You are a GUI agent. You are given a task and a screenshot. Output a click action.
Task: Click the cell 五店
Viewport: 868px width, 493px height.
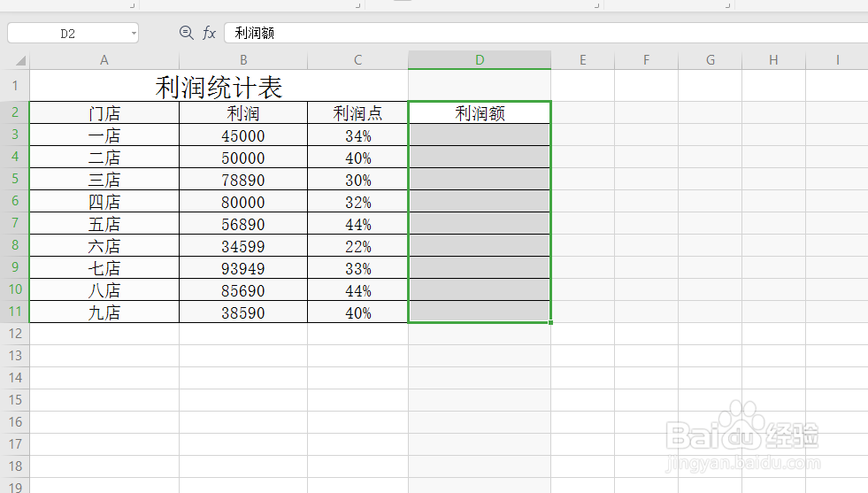tap(104, 224)
